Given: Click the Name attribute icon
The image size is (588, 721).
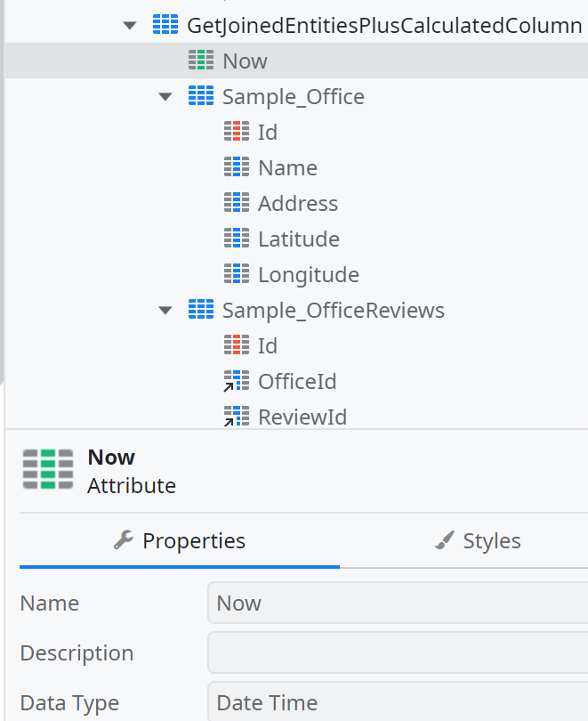Looking at the screenshot, I should click(x=237, y=167).
